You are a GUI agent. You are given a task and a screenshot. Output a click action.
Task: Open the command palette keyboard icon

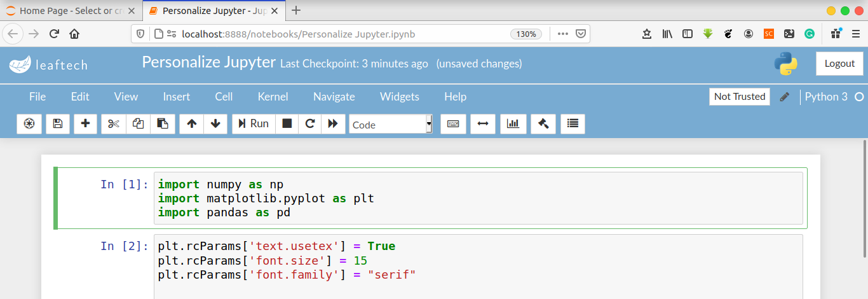[x=453, y=124]
